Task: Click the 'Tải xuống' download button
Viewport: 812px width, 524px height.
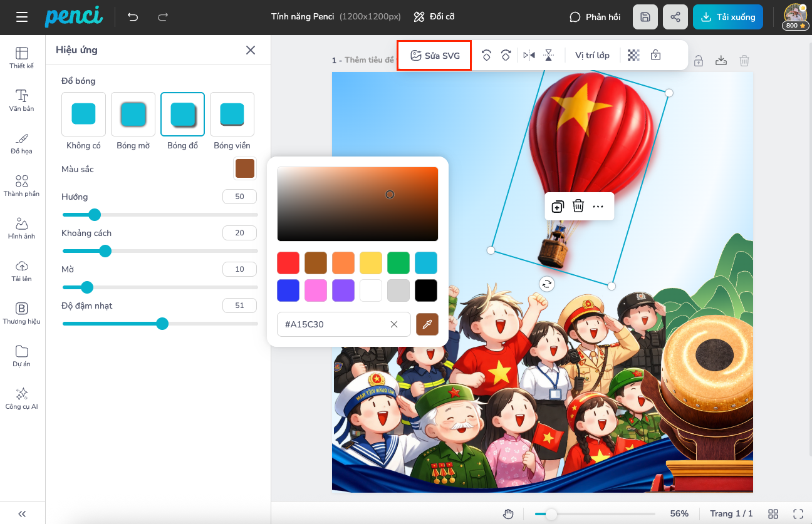Action: point(727,17)
